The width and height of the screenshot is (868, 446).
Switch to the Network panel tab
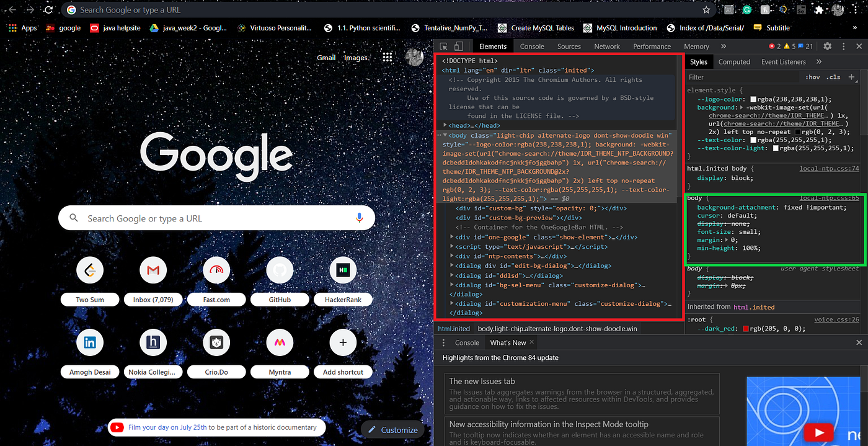[x=607, y=47]
